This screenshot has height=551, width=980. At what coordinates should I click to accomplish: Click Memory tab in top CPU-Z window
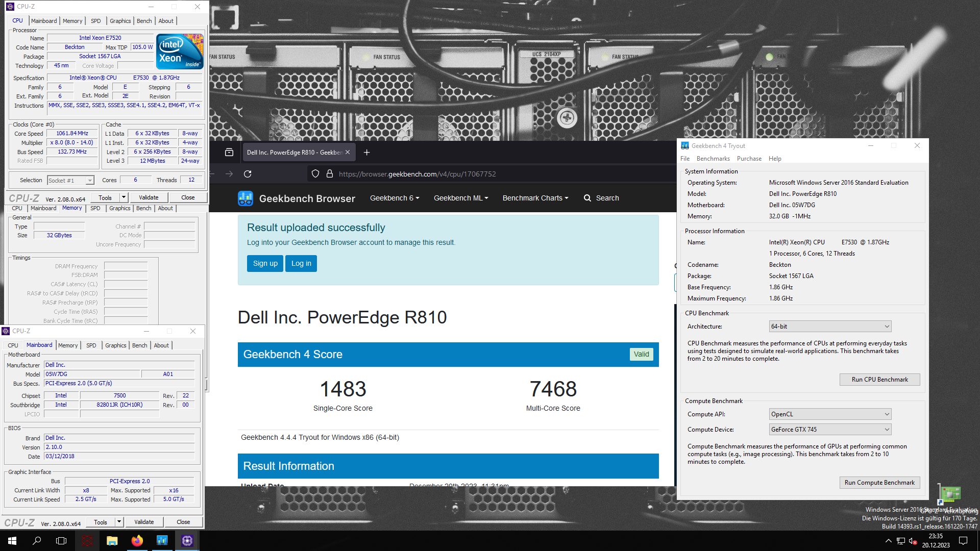pos(72,21)
